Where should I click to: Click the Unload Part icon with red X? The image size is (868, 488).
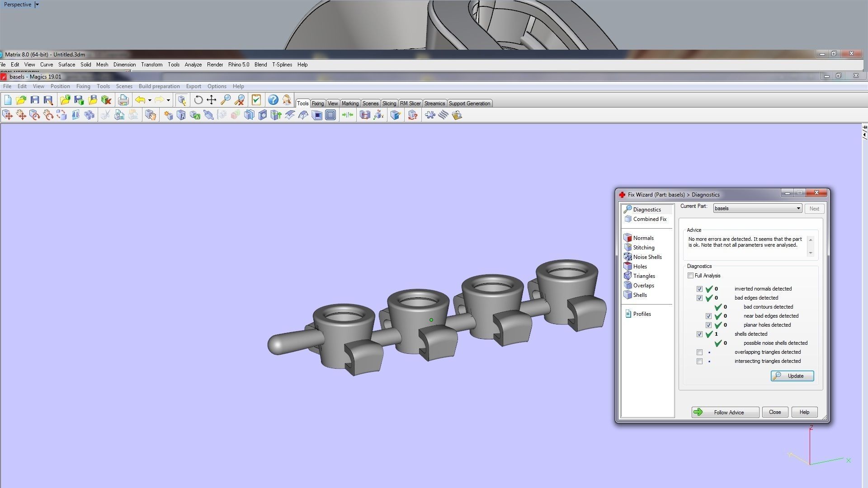click(x=106, y=100)
